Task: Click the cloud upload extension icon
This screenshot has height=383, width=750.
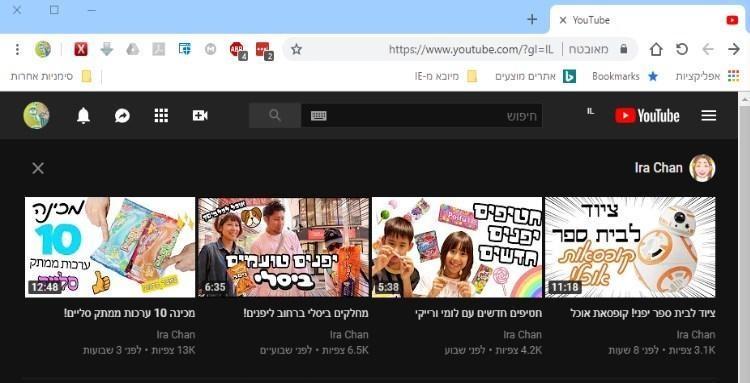Action: coord(133,49)
